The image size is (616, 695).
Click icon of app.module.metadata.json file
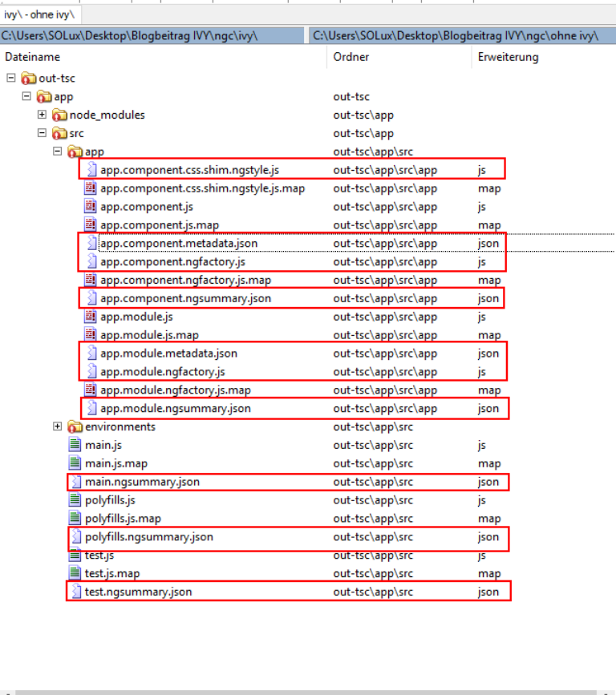tap(91, 353)
